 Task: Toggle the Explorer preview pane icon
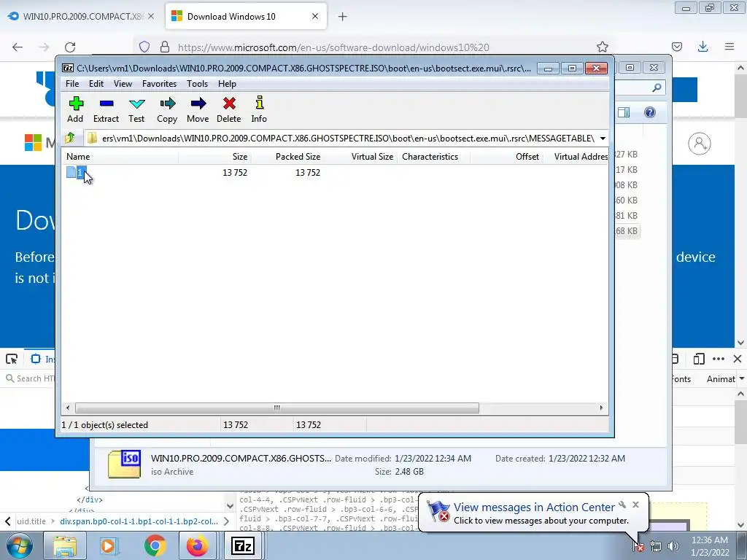click(624, 112)
